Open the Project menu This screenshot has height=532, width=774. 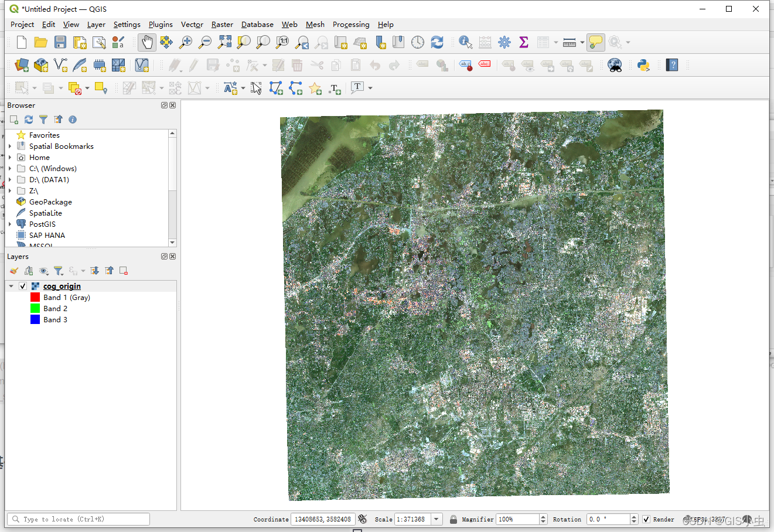pos(22,25)
